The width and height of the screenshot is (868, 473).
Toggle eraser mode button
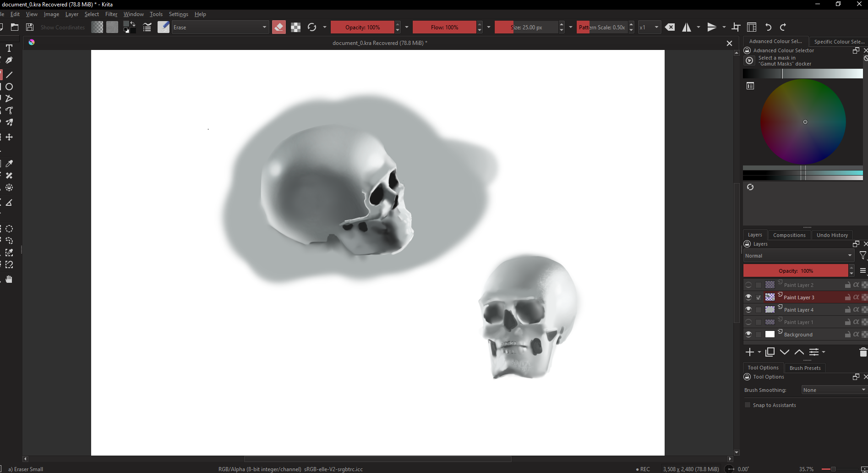pos(278,27)
